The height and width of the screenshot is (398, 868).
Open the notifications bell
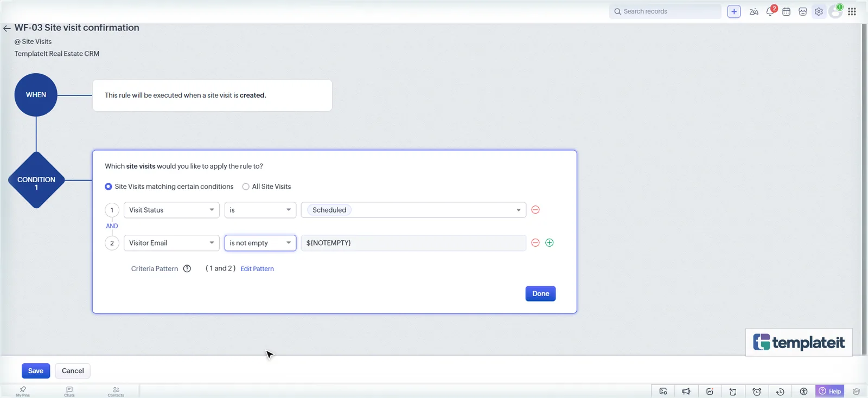pos(770,11)
